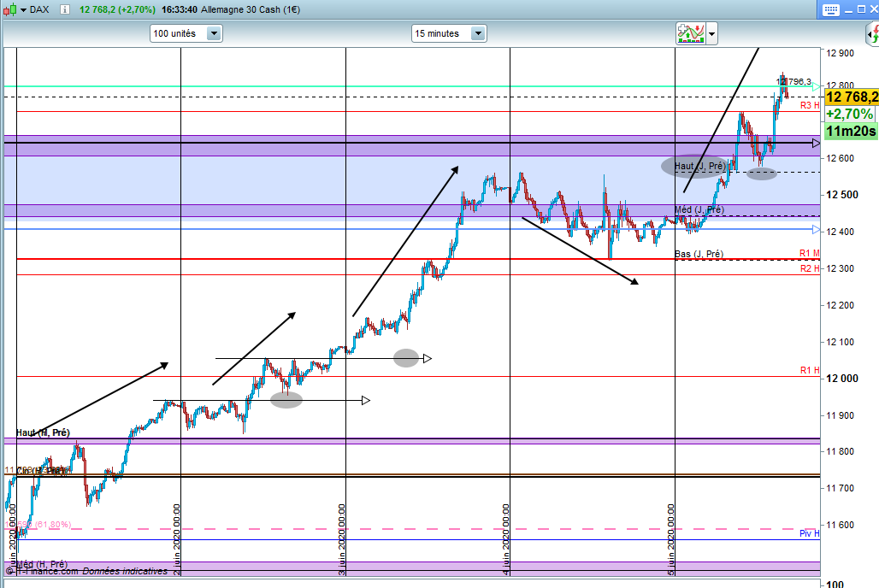Click the '4 juin 2020 00:00' date marker

[x=505, y=539]
